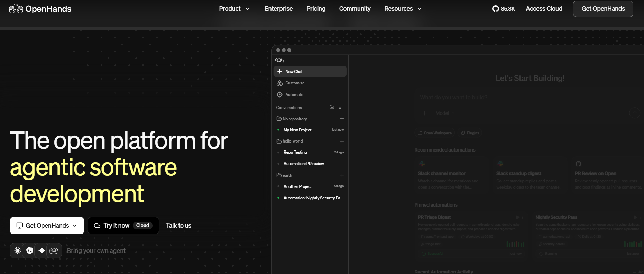This screenshot has width=644, height=274.
Task: Visit the Community page
Action: [x=355, y=9]
